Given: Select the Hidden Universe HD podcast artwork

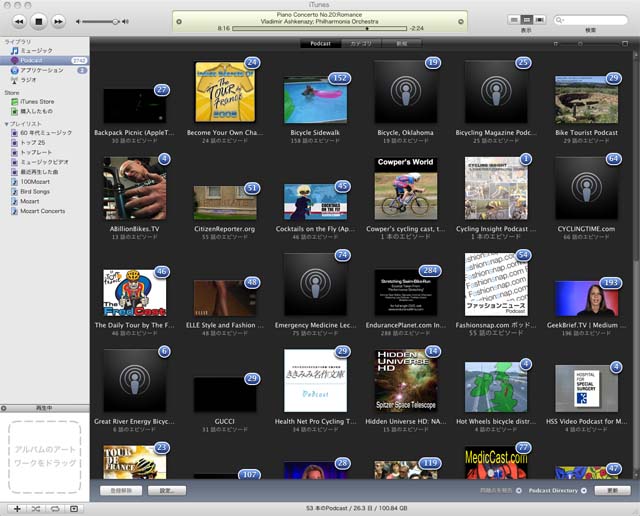Looking at the screenshot, I should (406, 380).
